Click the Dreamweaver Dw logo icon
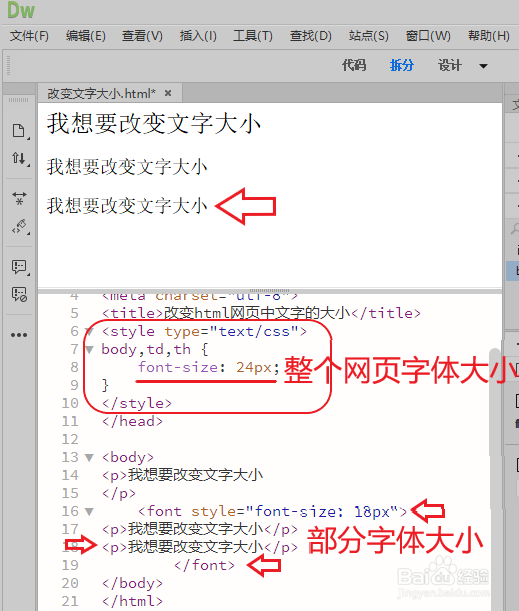This screenshot has height=611, width=519. (21, 10)
